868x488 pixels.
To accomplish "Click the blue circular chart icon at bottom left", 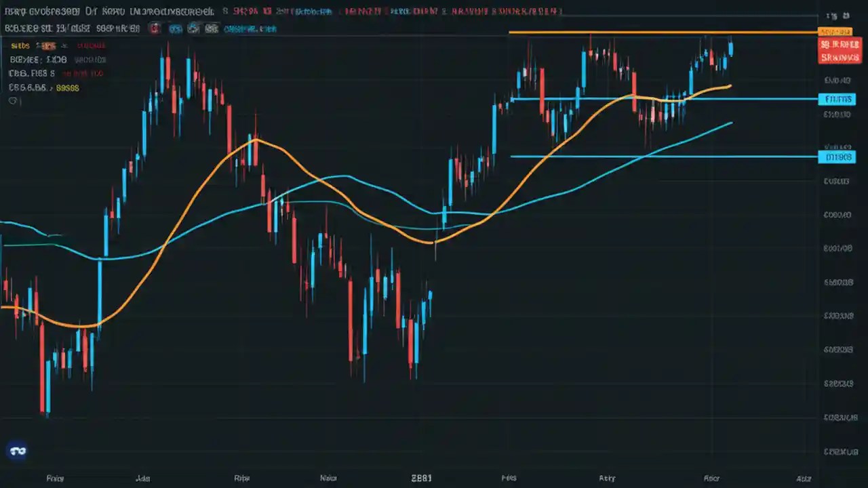I will (17, 450).
